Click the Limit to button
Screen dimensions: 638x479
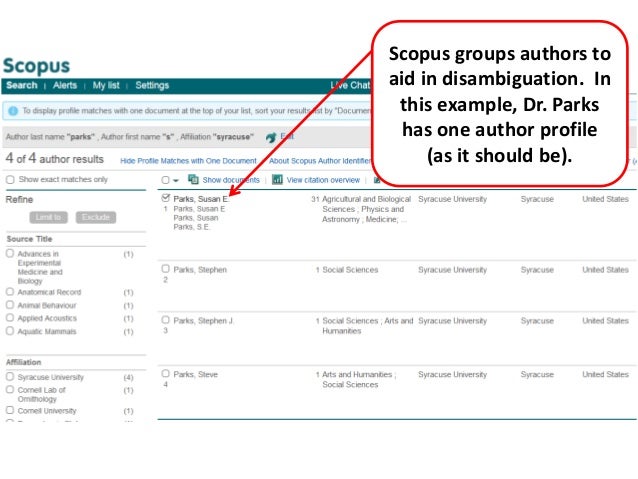pyautogui.click(x=48, y=217)
